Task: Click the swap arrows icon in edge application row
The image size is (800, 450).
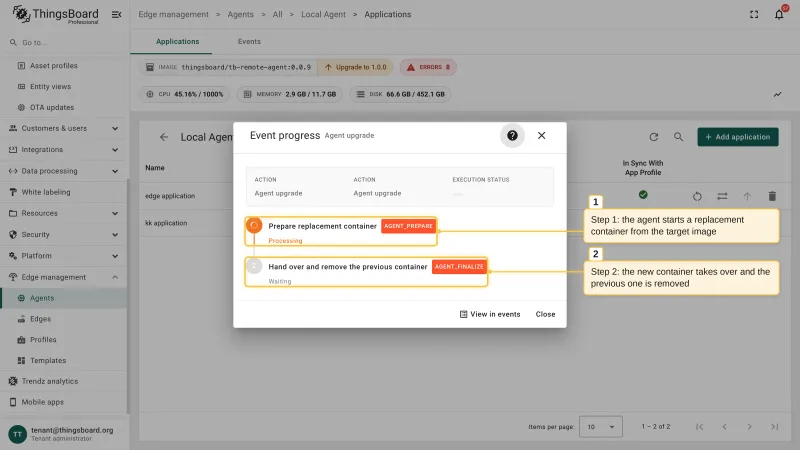Action: (722, 196)
